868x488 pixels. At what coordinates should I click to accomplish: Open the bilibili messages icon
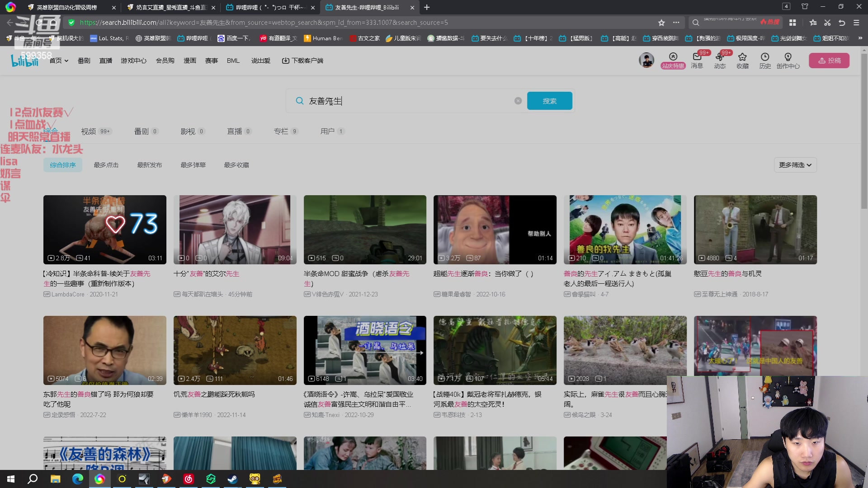tap(697, 60)
